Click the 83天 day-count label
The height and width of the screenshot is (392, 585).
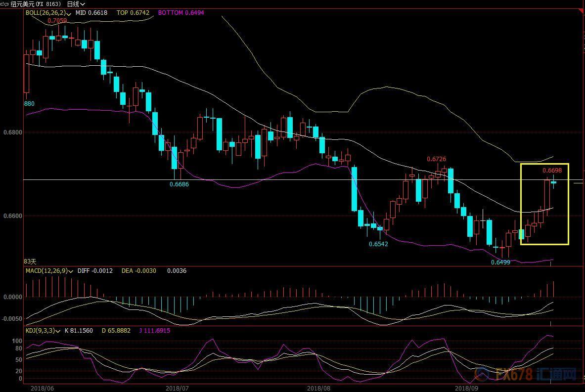click(x=30, y=261)
